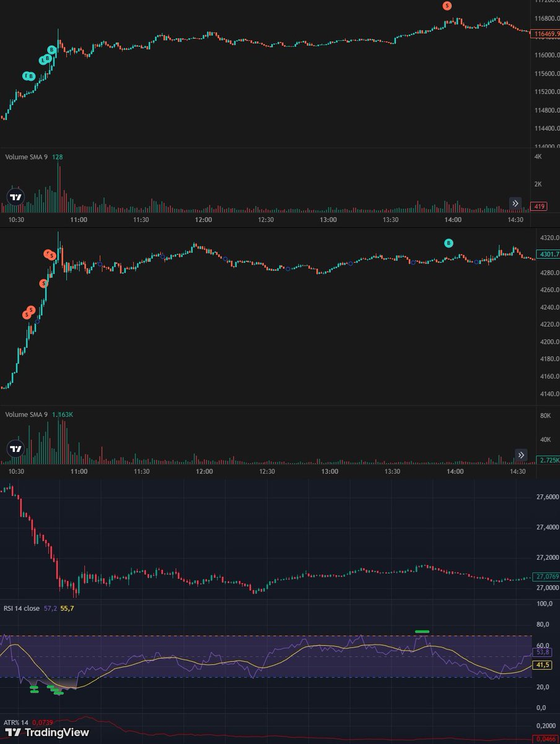The height and width of the screenshot is (744, 560).
Task: Click the 4260.0 price axis label
Action: point(550,290)
